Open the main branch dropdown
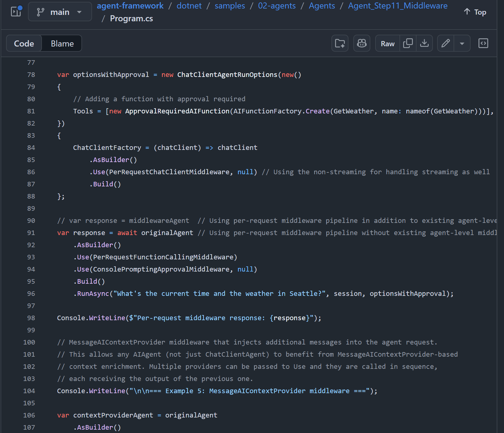This screenshot has height=433, width=504. pos(60,12)
